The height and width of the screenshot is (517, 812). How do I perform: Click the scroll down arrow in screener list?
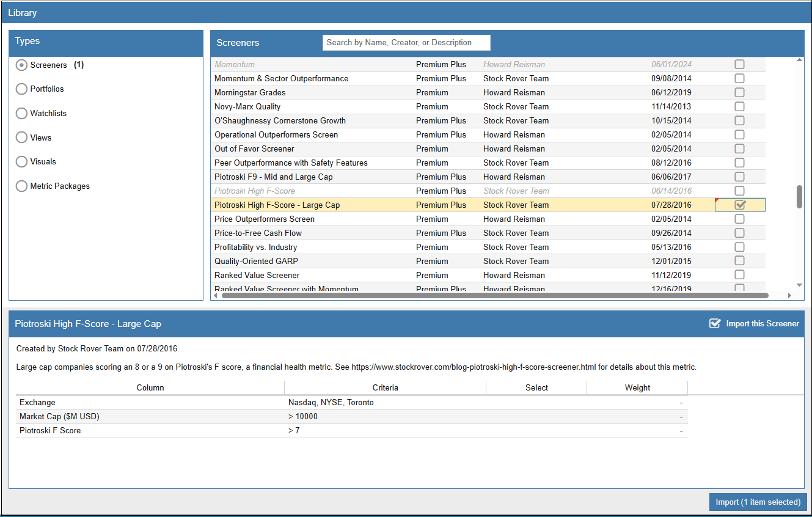(x=799, y=285)
